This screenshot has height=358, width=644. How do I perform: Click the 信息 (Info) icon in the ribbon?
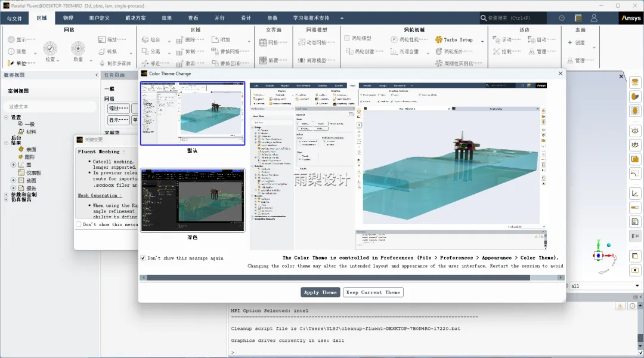11,51
